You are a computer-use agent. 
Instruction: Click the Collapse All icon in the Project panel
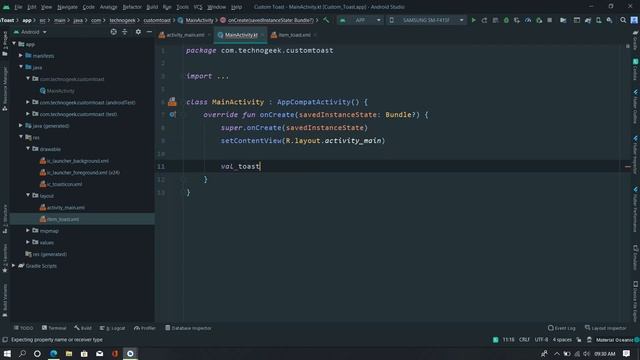click(125, 32)
